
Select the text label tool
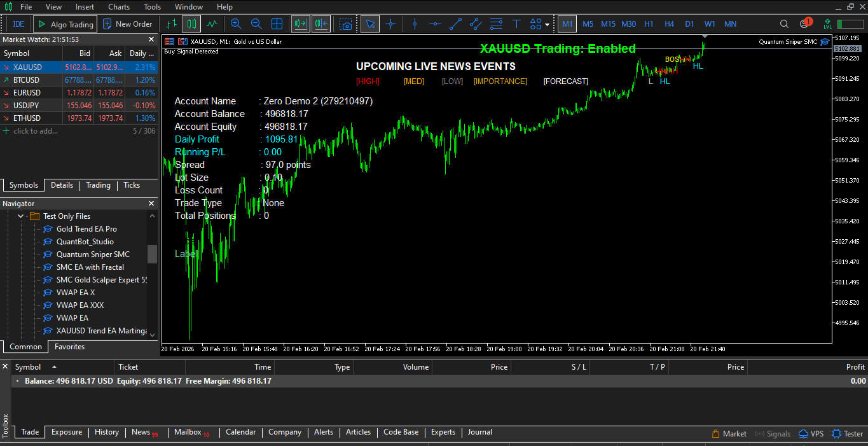516,24
